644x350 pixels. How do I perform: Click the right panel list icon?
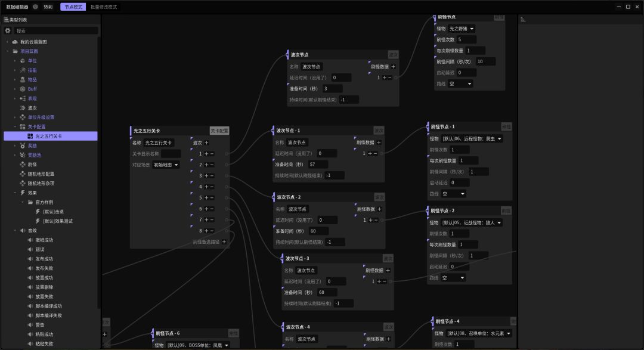[x=523, y=19]
